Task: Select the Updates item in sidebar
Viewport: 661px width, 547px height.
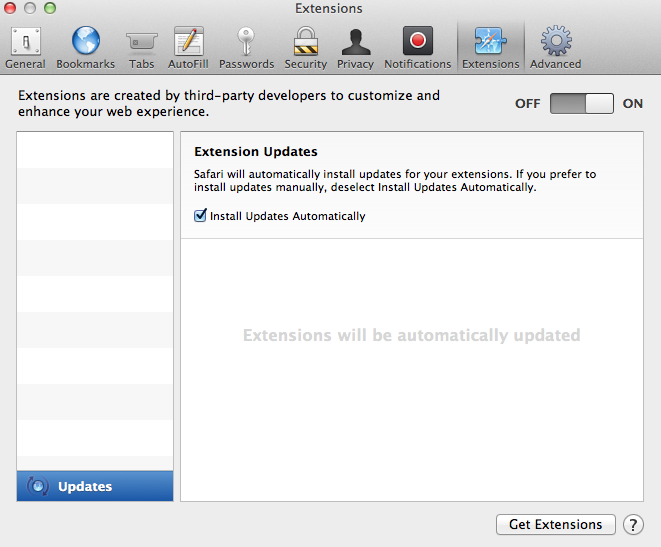Action: click(x=95, y=486)
